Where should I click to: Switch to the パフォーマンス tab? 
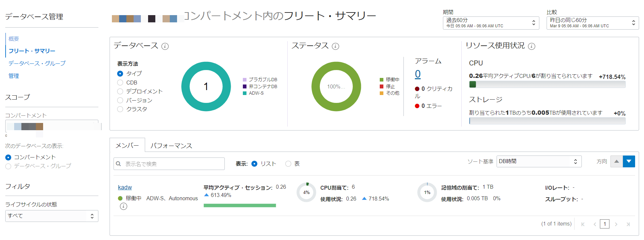coord(171,146)
